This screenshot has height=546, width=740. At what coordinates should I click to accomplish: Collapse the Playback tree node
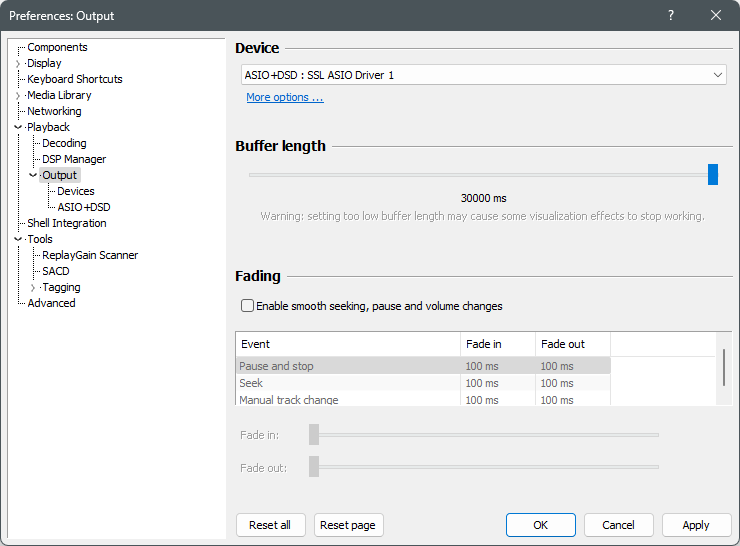click(18, 127)
